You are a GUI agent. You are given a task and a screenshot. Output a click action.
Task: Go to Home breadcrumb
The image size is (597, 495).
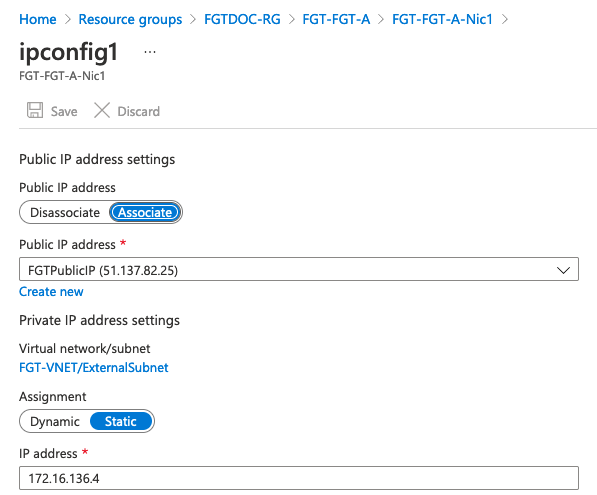(38, 19)
